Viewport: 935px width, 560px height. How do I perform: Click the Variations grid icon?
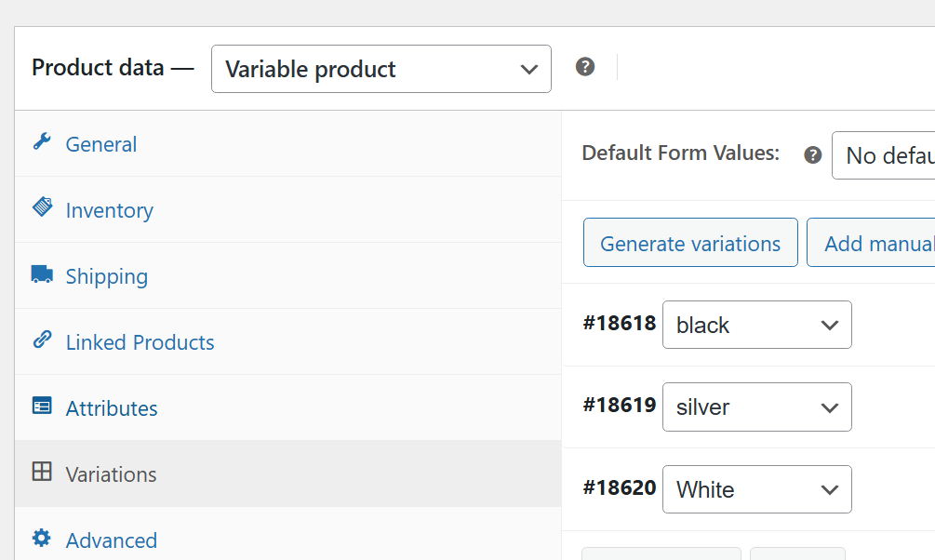click(42, 472)
